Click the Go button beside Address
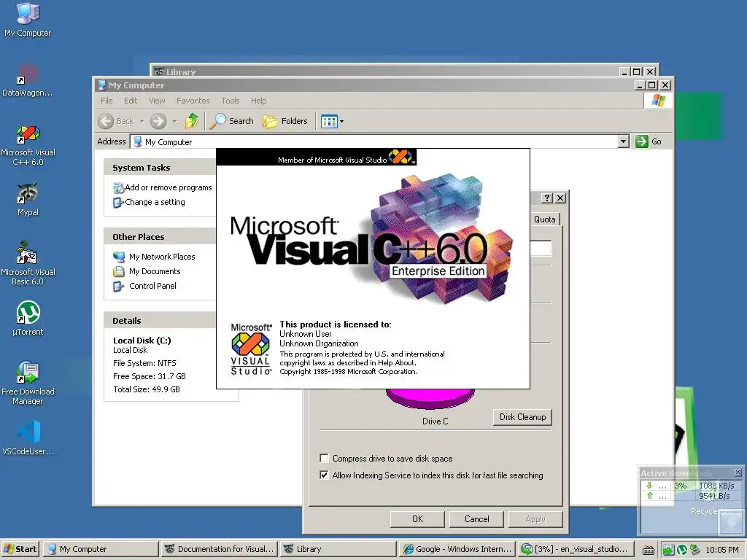This screenshot has height=560, width=747. [649, 141]
